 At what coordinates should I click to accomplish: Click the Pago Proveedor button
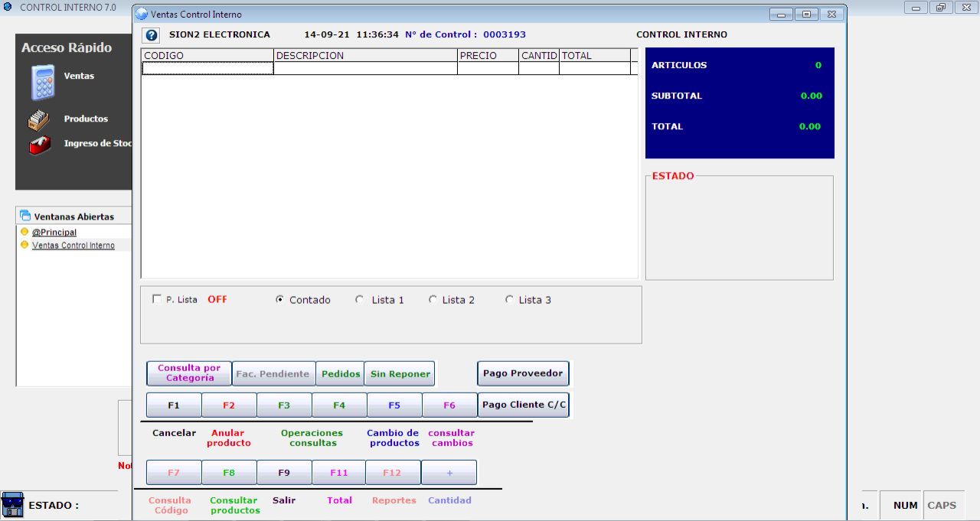pyautogui.click(x=523, y=373)
